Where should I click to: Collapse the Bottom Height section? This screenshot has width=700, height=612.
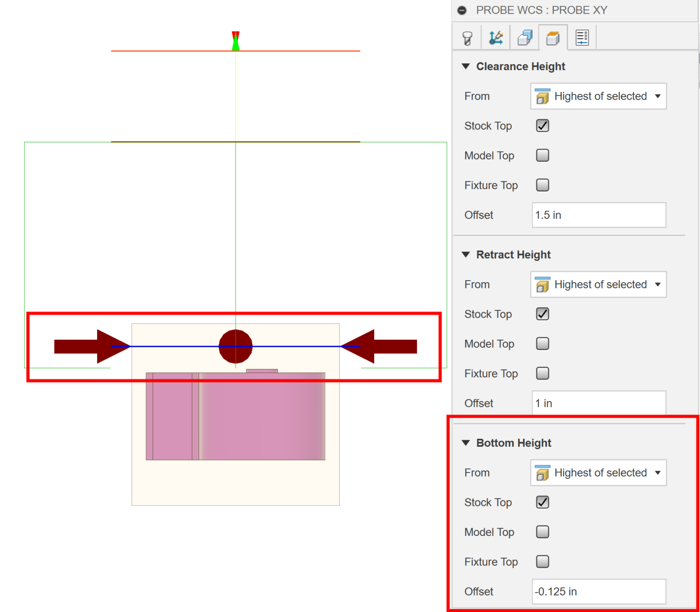(466, 442)
